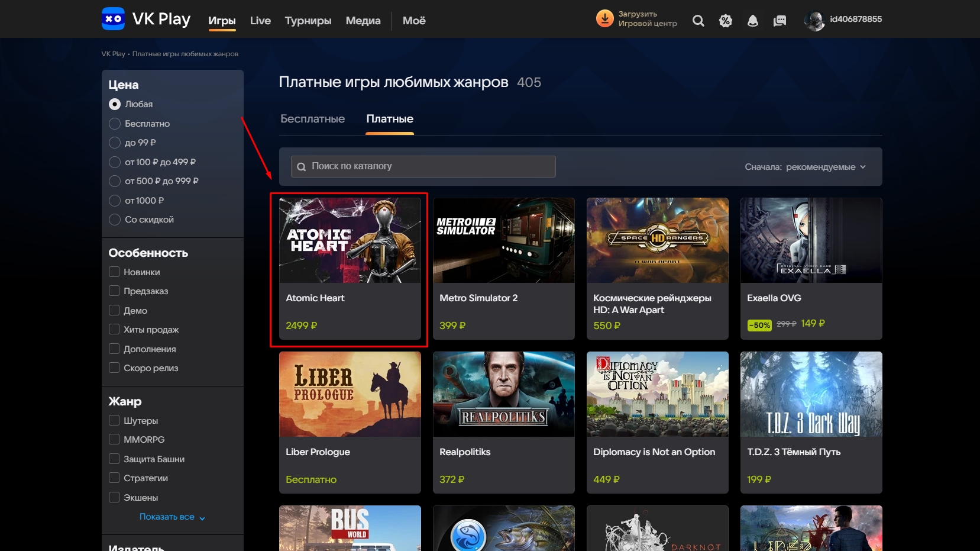Select the от 1000 ₽ price option
980x551 pixels.
coord(115,201)
